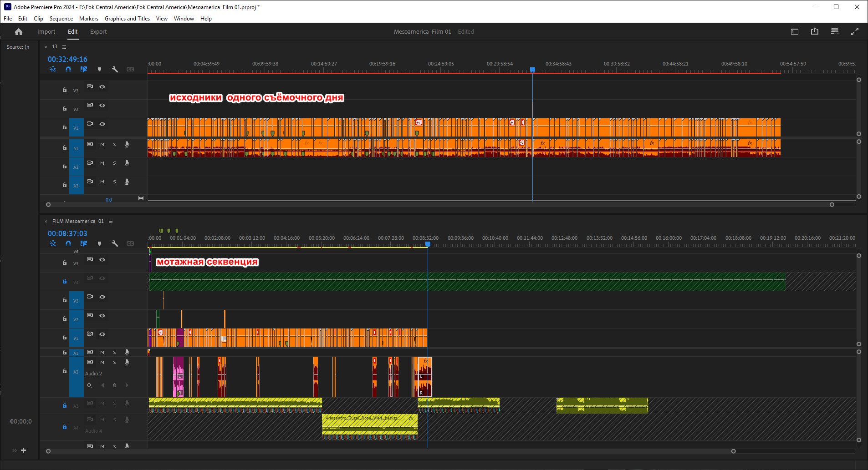Viewport: 868px width, 470px height.
Task: Click sequence 13 playhead on time ruler
Action: (532, 70)
